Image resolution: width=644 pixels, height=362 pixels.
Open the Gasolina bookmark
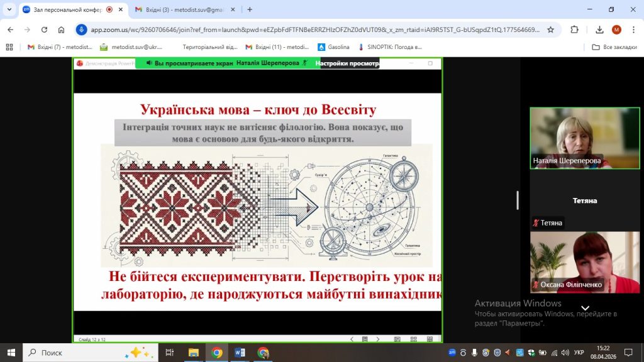[x=333, y=47]
